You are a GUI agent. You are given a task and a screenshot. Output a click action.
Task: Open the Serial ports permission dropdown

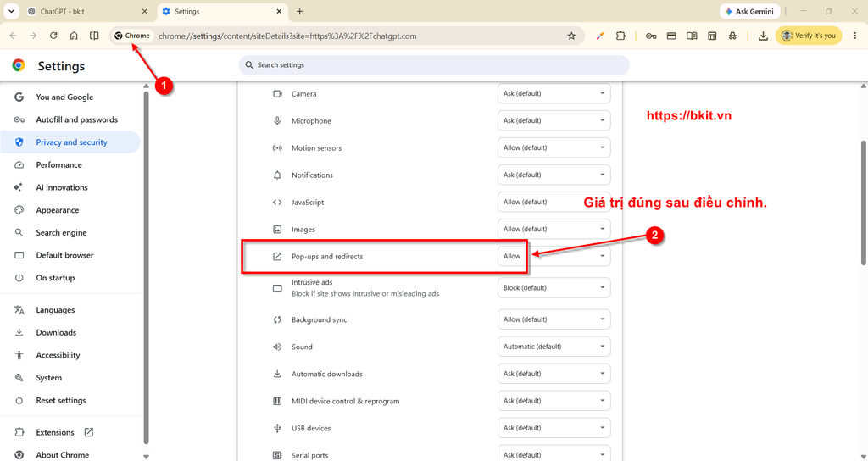point(554,454)
